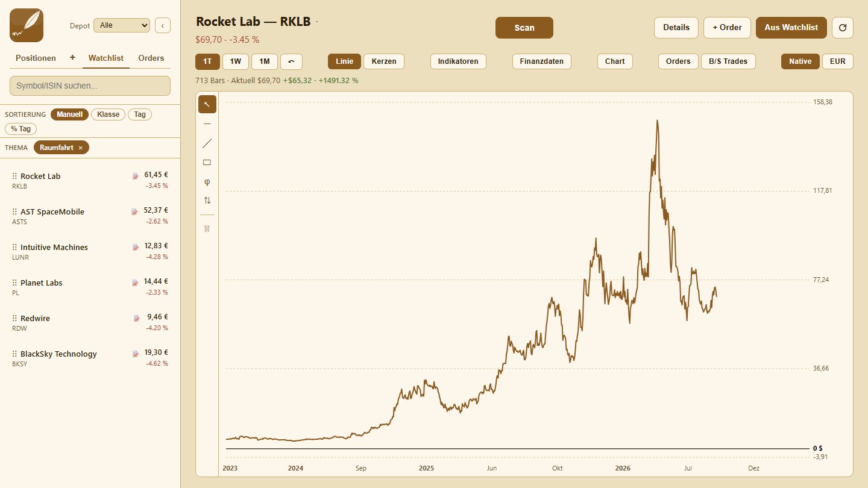This screenshot has height=488, width=868.
Task: Open the Depot dropdown showing Alle
Action: pyautogui.click(x=122, y=25)
